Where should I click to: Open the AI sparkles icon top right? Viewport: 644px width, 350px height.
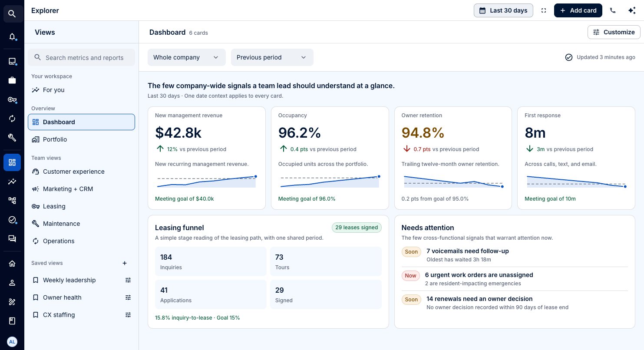pos(632,10)
